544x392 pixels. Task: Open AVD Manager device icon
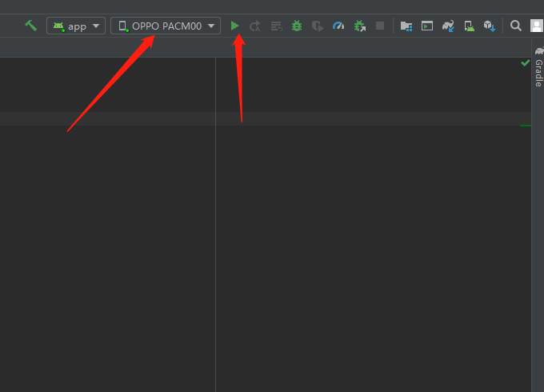pos(469,26)
